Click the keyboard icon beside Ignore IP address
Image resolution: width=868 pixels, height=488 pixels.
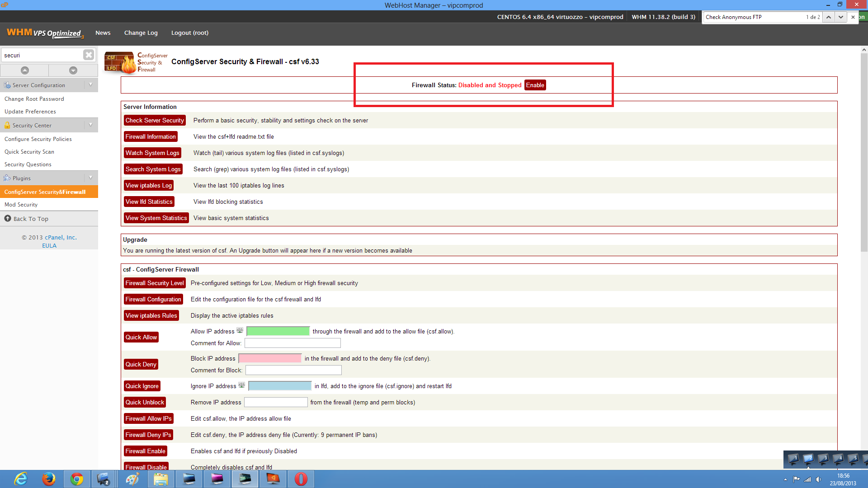pos(241,385)
